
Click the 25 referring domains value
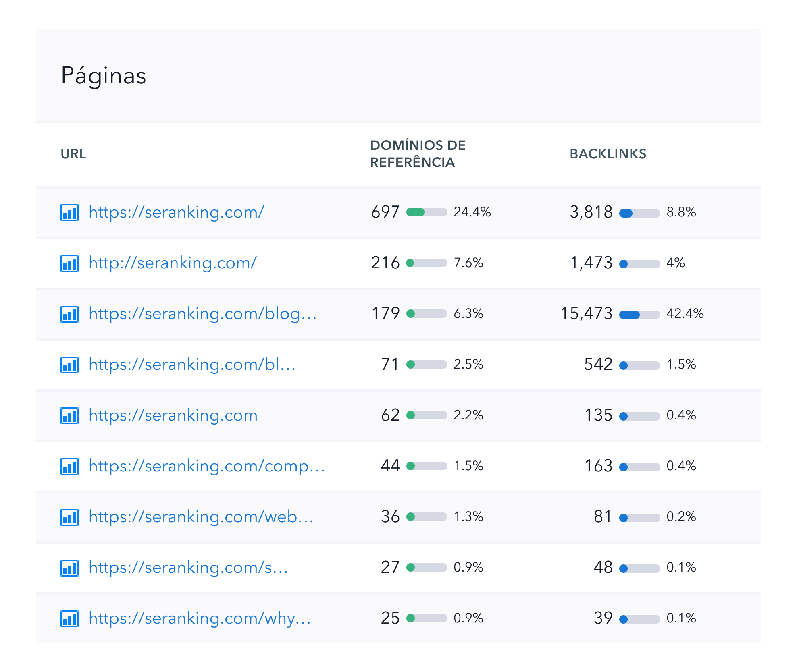(390, 618)
